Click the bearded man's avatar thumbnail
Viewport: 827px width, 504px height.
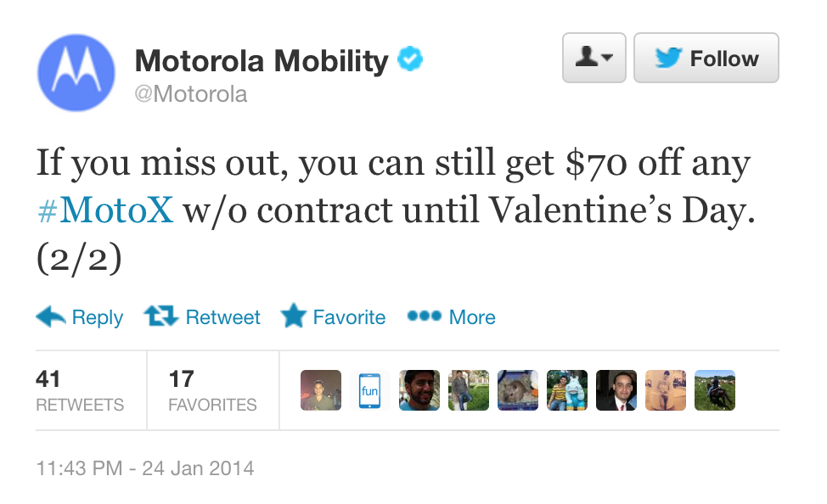[x=419, y=390]
